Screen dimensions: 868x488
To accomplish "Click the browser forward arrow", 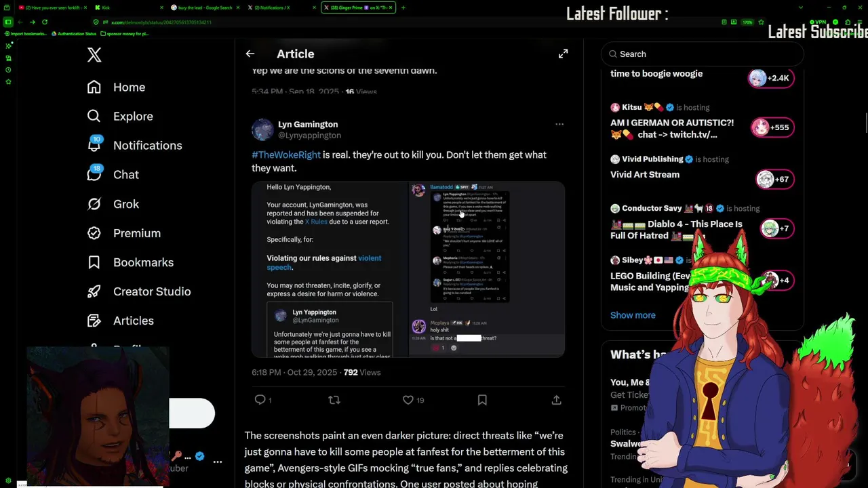I will click(32, 22).
